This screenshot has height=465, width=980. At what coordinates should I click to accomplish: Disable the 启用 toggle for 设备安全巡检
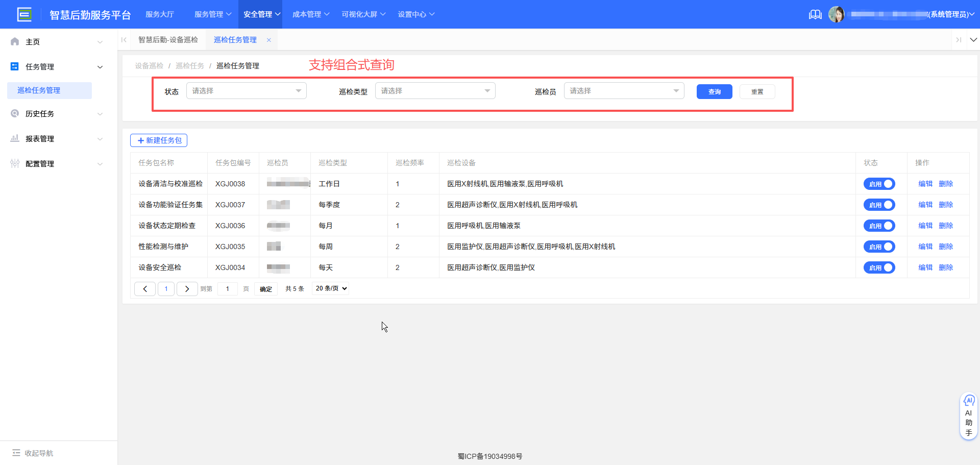pos(879,267)
